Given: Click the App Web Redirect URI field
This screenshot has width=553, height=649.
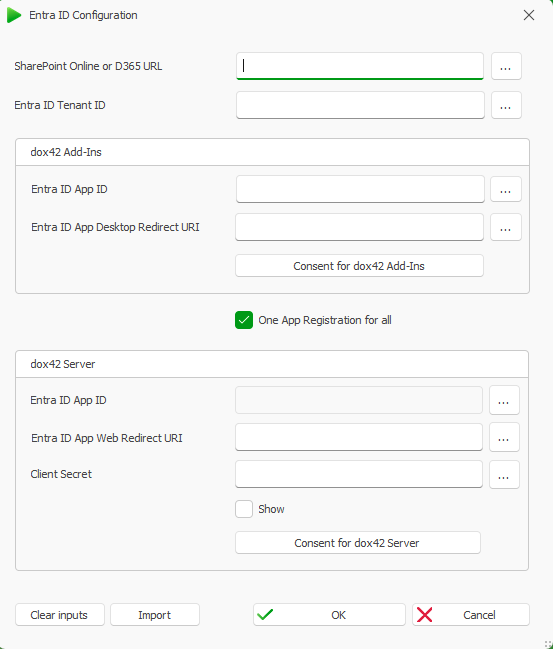Looking at the screenshot, I should (359, 437).
